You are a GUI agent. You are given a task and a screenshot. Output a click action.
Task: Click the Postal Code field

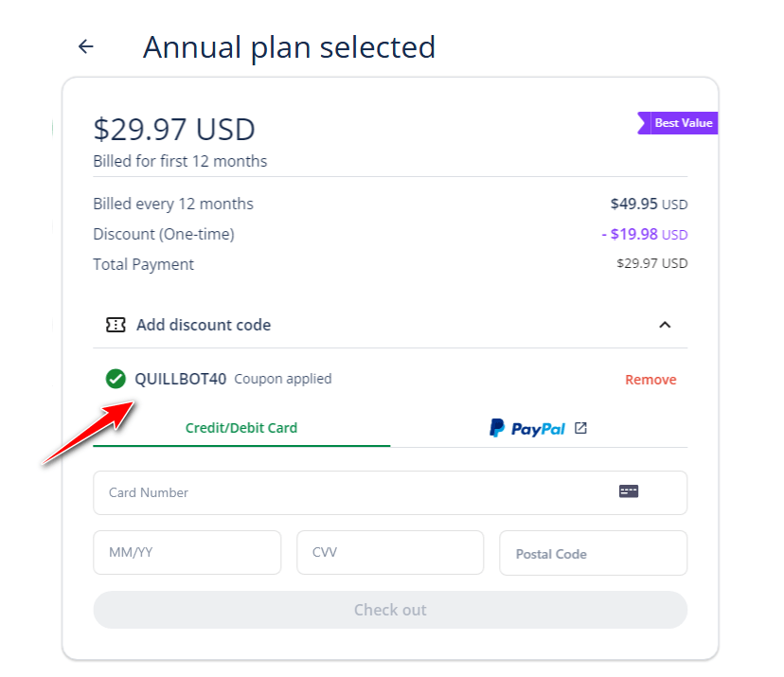(x=593, y=553)
